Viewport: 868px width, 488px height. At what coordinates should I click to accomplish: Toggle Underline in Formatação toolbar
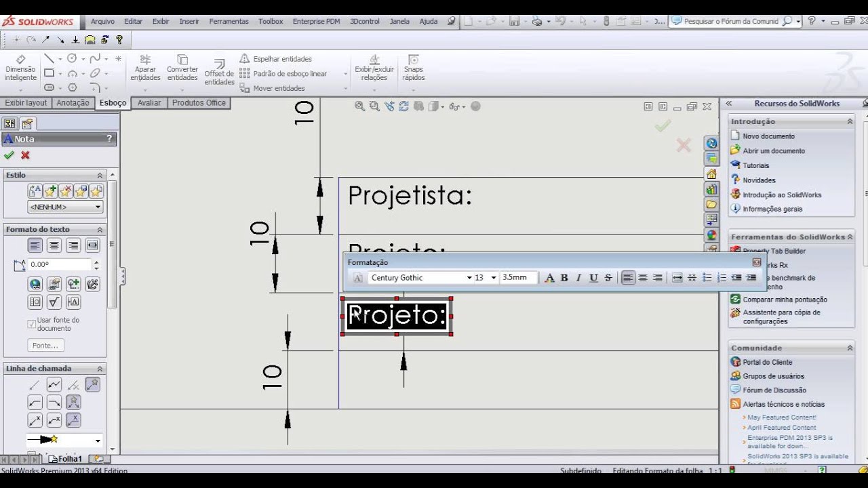[x=593, y=277]
